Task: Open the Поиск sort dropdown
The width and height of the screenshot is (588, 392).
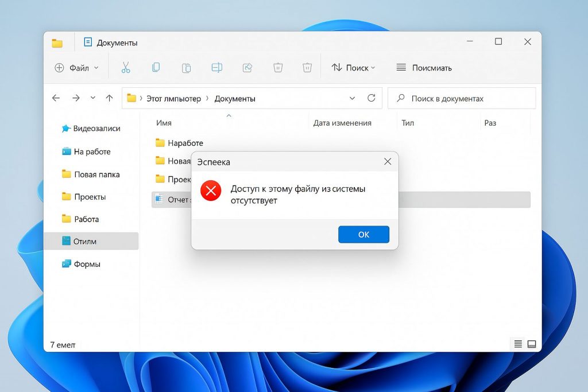Action: [x=353, y=68]
